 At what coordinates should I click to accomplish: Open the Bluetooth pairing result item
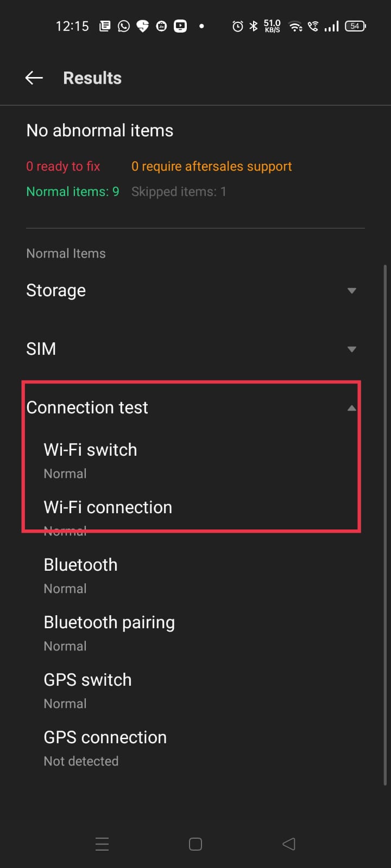[x=109, y=633]
